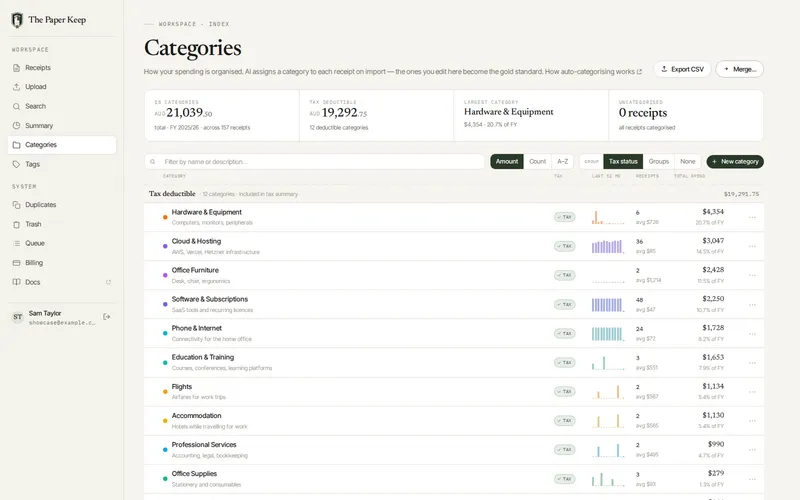
Task: Click TAX badge on Flights row
Action: 564,392
